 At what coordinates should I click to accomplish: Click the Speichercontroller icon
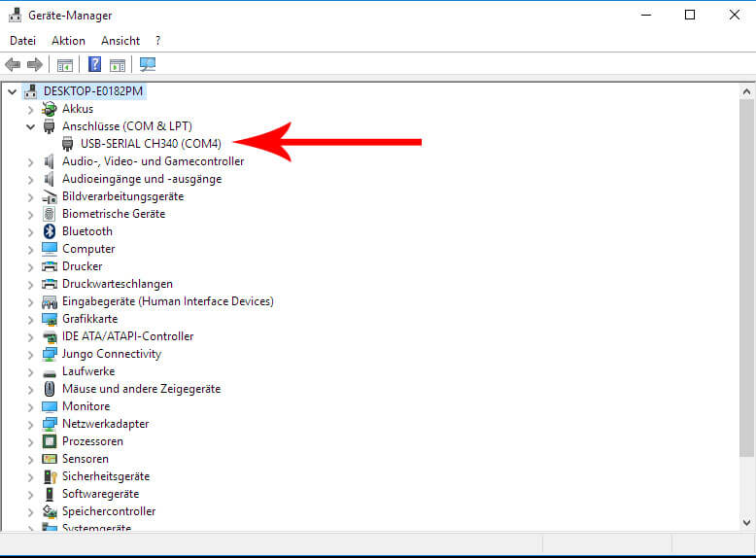tap(50, 511)
